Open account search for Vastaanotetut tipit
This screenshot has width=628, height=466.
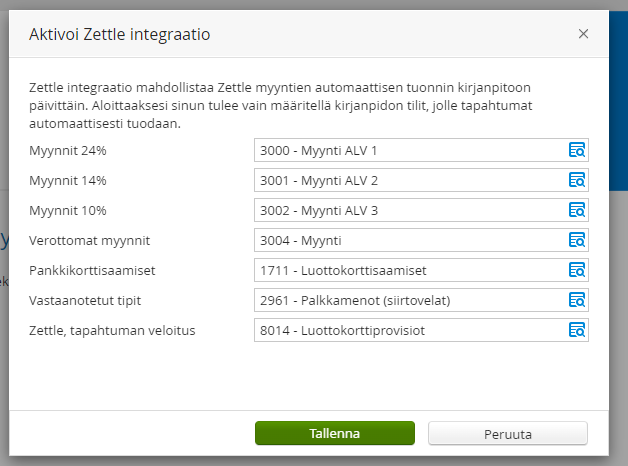point(577,300)
